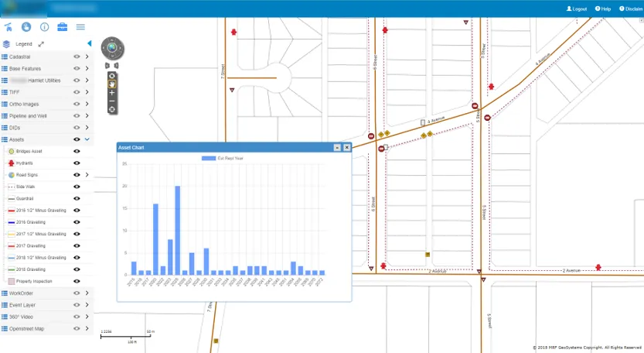Screen dimensions: 644x353
Task: Expand the Base Features group
Action: coord(87,69)
